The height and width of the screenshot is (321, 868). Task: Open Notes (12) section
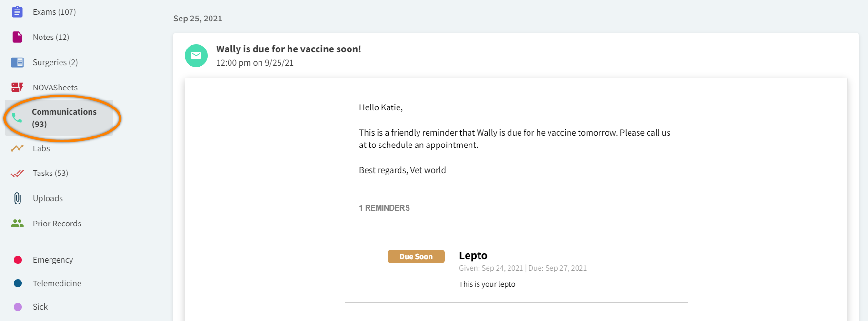tap(51, 37)
